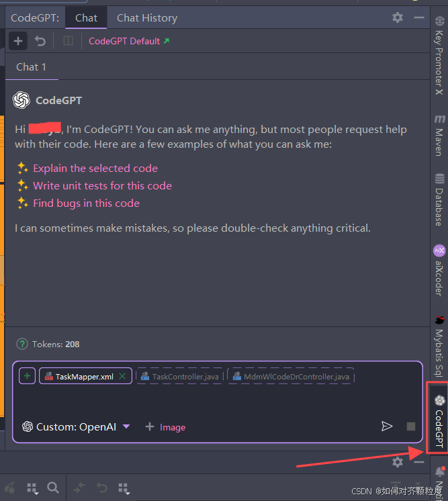Open the Custom: OpenAI model dropdown
The width and height of the screenshot is (448, 501).
[x=76, y=427]
